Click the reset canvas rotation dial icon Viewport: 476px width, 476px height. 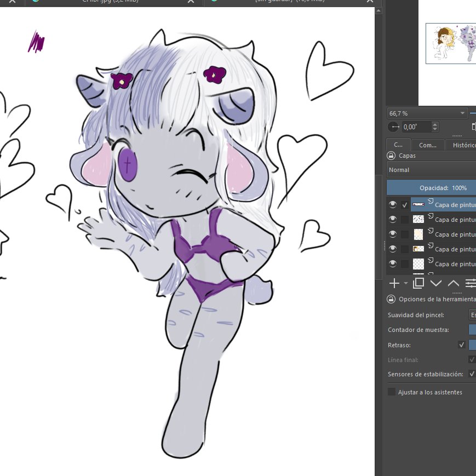(393, 127)
